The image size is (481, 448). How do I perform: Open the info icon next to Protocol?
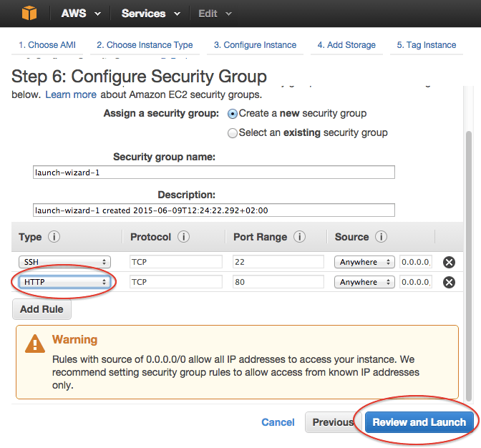coord(184,237)
